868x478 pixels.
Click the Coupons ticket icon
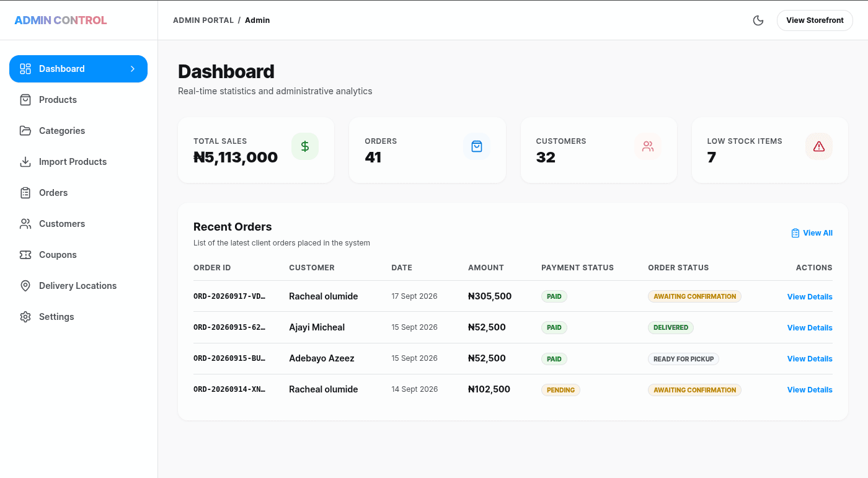(x=25, y=255)
